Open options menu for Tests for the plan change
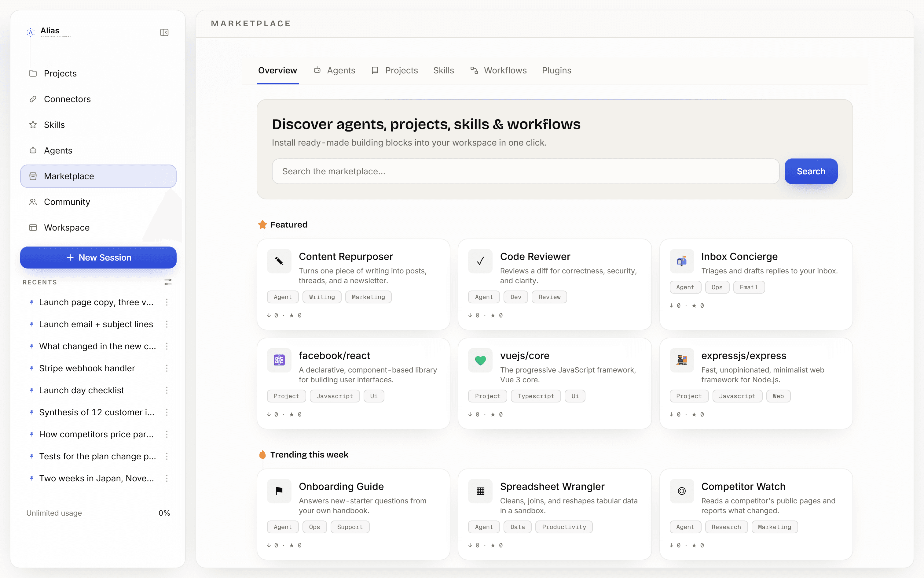 coord(167,456)
